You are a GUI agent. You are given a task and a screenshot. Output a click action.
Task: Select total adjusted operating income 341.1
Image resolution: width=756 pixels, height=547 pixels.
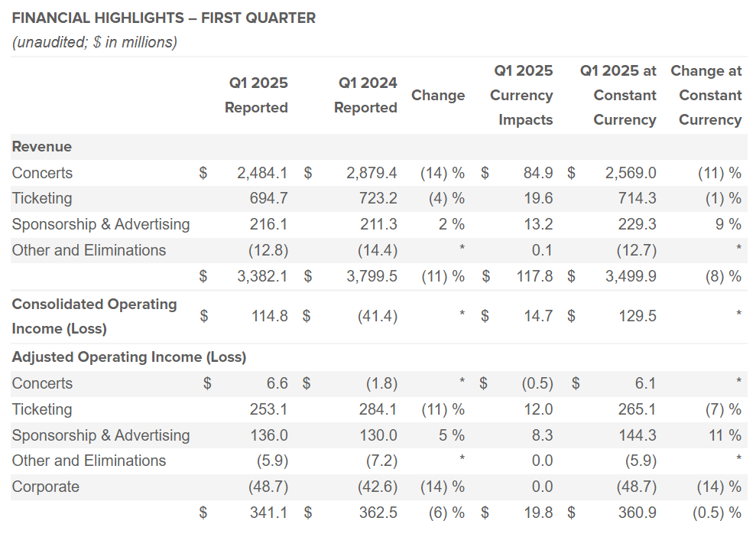click(x=268, y=513)
